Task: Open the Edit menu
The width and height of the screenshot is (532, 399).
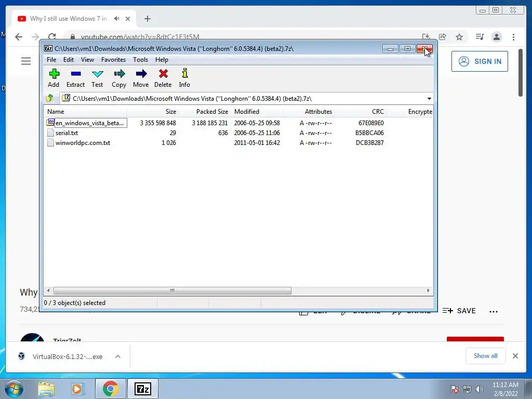Action: click(x=68, y=60)
